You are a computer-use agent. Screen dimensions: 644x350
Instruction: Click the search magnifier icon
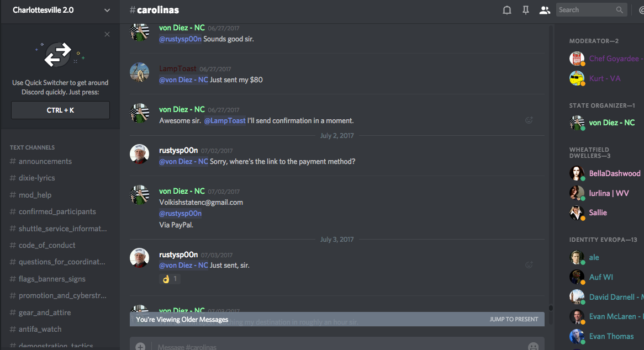619,10
